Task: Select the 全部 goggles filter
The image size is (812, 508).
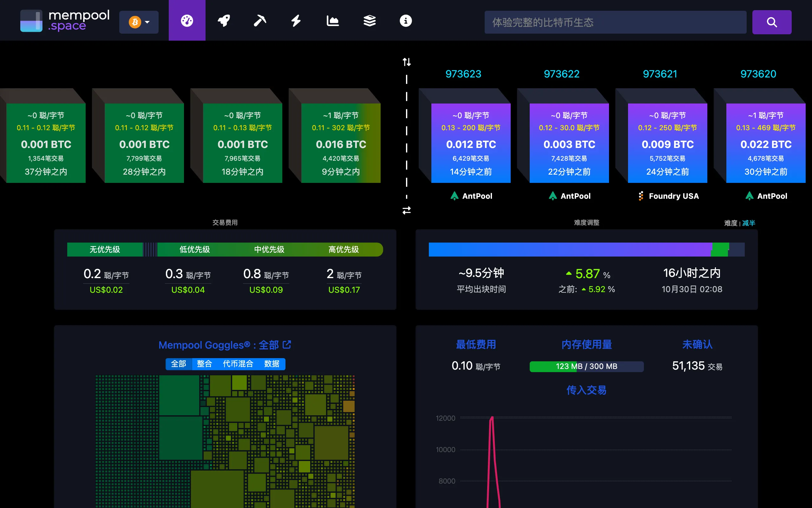Action: pos(179,364)
